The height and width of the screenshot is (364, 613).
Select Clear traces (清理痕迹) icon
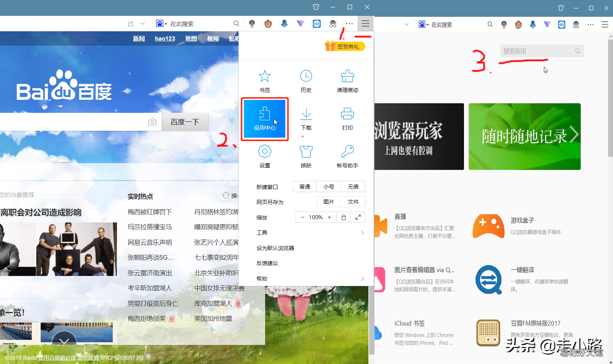[348, 81]
